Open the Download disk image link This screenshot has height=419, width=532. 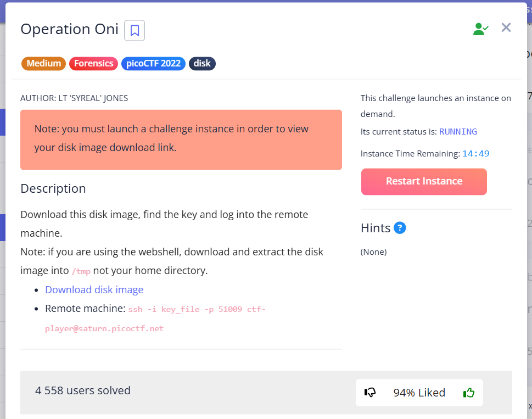pyautogui.click(x=94, y=289)
